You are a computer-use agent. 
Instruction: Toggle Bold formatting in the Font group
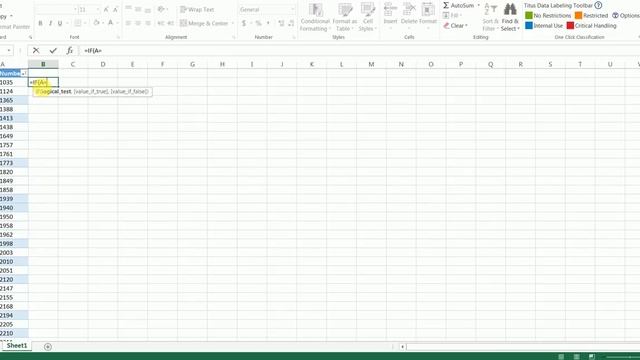[x=40, y=23]
